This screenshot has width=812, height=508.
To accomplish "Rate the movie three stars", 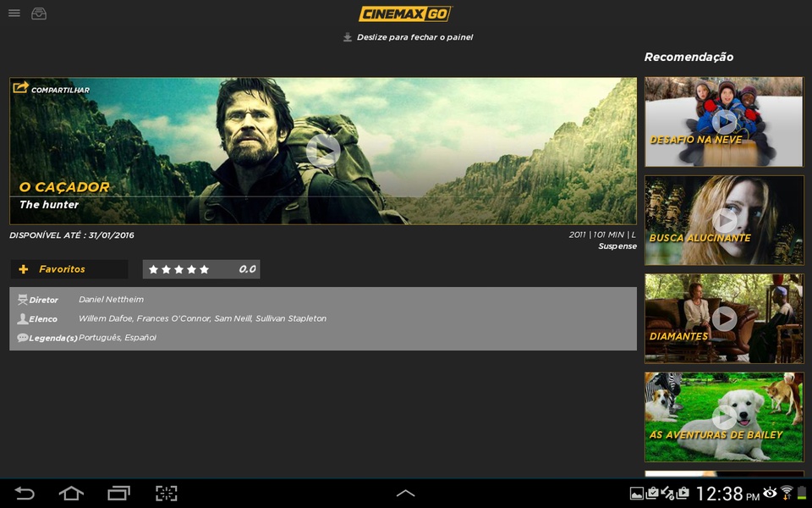I will tap(178, 269).
